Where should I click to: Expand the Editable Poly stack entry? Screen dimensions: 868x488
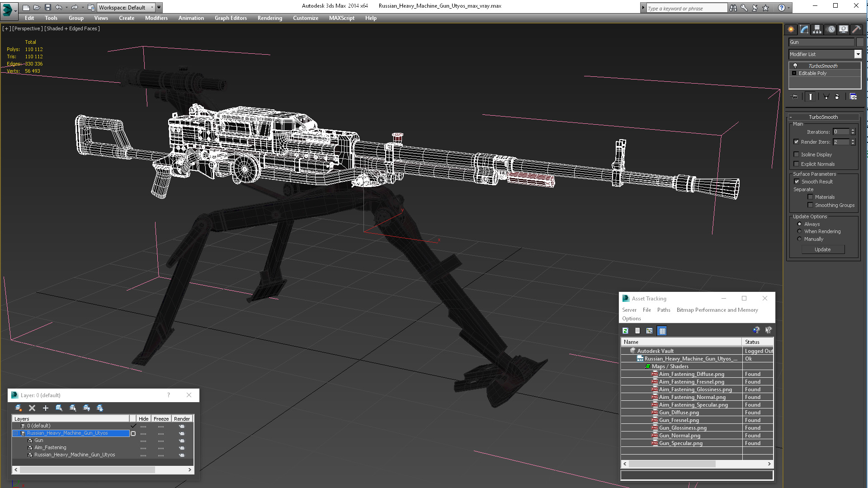(x=794, y=73)
